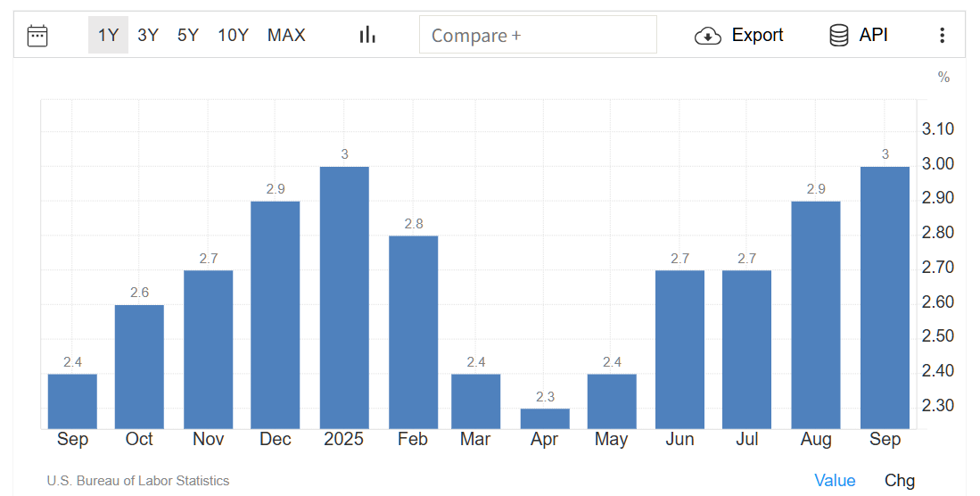The height and width of the screenshot is (496, 980).
Task: Open the three-dot more options menu
Action: coord(942,36)
